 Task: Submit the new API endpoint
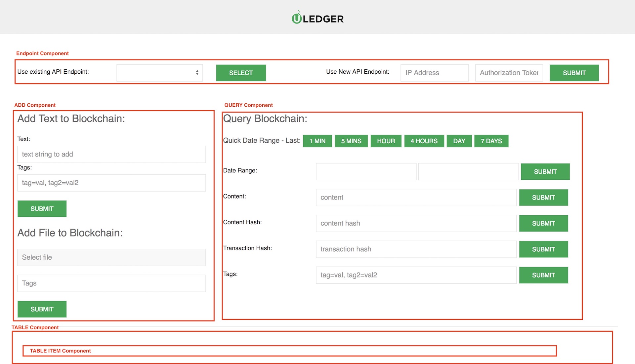(574, 73)
